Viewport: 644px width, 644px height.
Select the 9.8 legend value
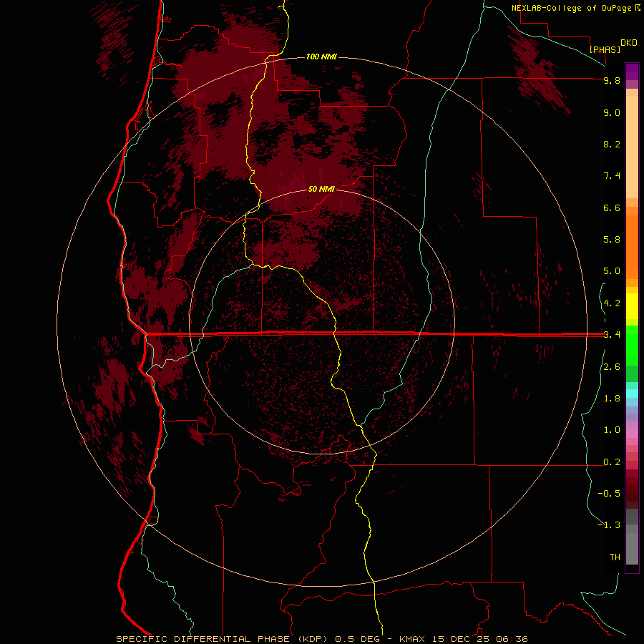612,80
